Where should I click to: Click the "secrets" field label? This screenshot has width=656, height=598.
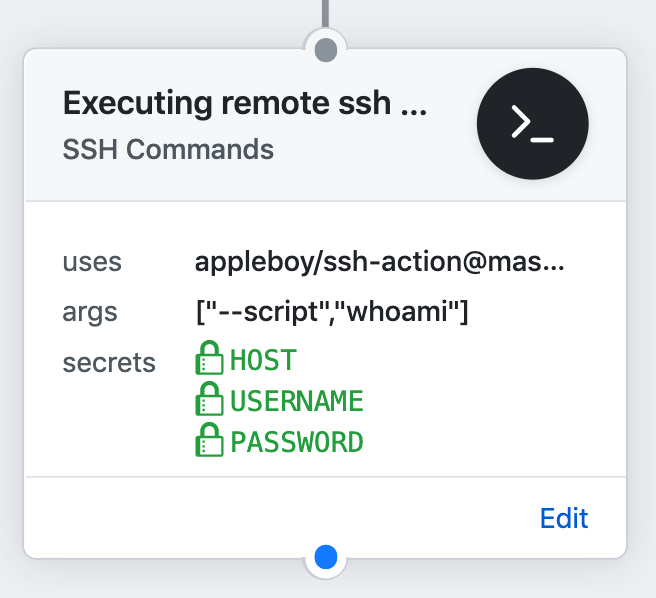109,362
